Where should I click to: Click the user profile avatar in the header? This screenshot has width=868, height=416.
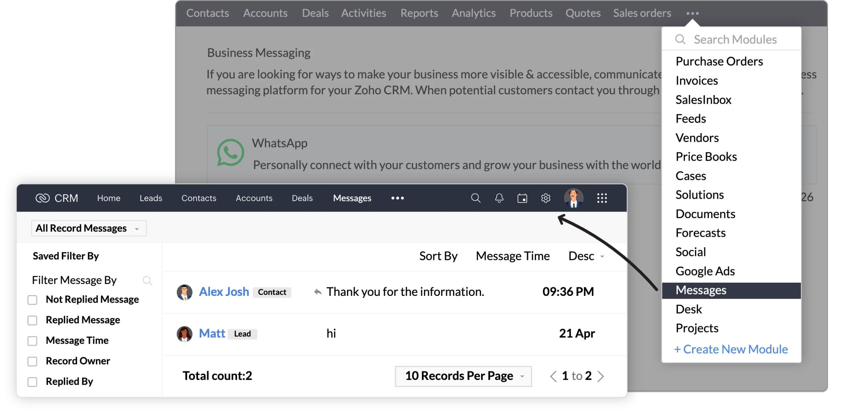click(x=573, y=198)
